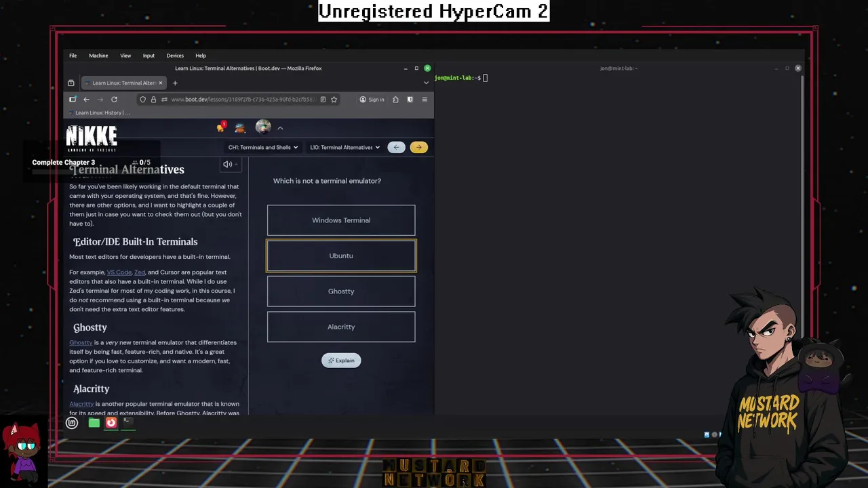The width and height of the screenshot is (868, 488).
Task: Switch to Learn Linux: Terminal Alternatives tab
Action: (x=123, y=83)
